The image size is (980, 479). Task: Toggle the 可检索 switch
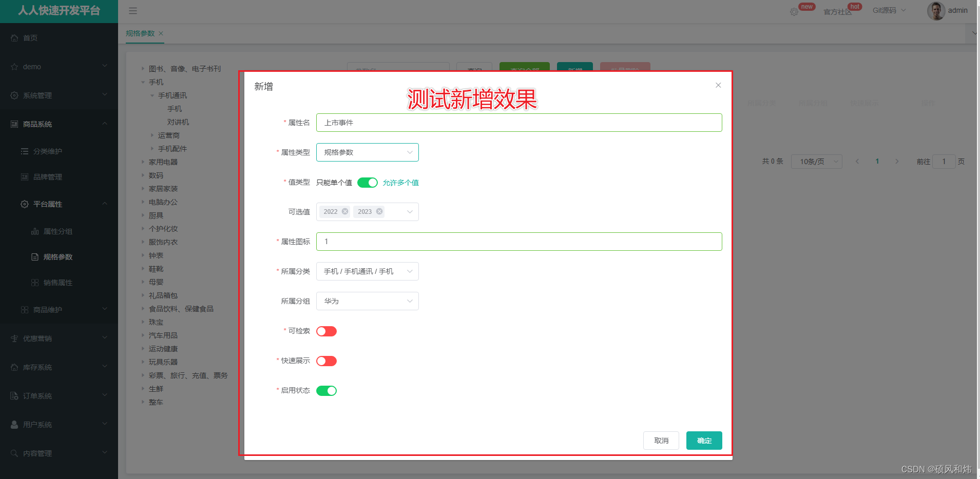pos(326,331)
